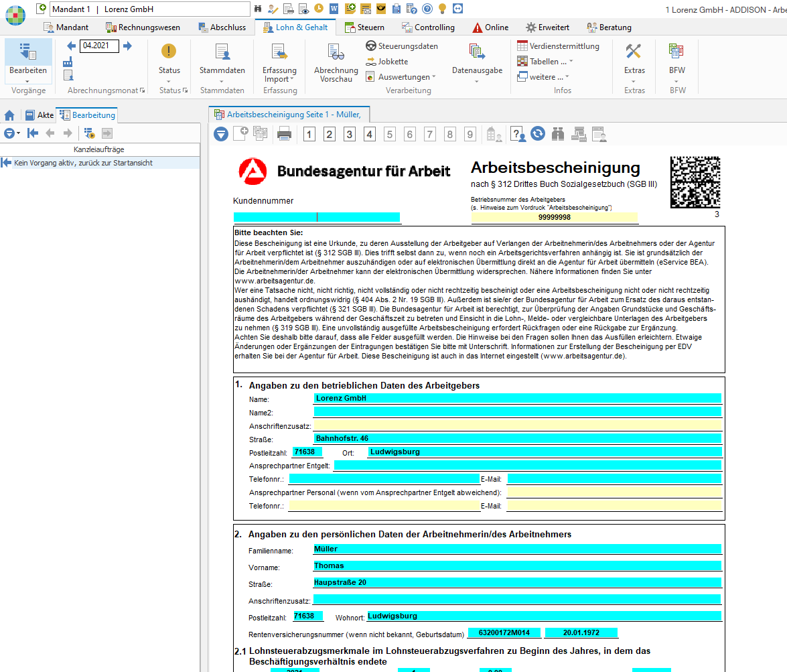Click the printer icon in document toolbar
This screenshot has height=672, width=787.
tap(285, 135)
